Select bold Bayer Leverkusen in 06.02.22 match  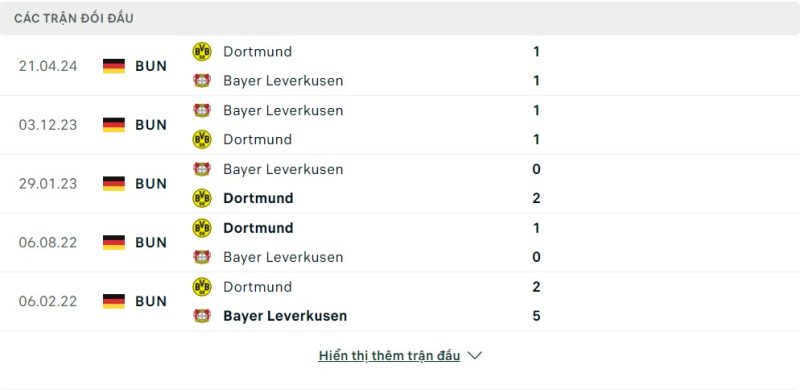point(285,316)
